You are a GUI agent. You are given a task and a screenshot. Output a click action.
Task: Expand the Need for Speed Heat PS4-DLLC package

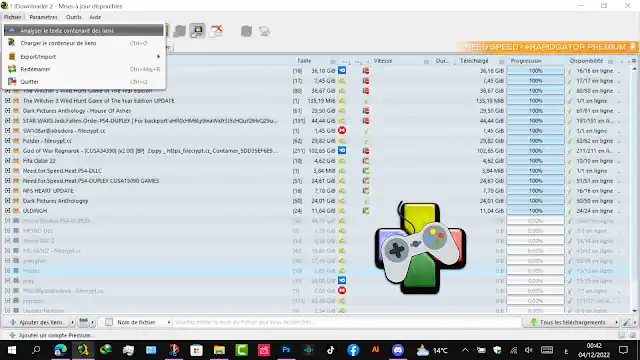click(x=7, y=171)
